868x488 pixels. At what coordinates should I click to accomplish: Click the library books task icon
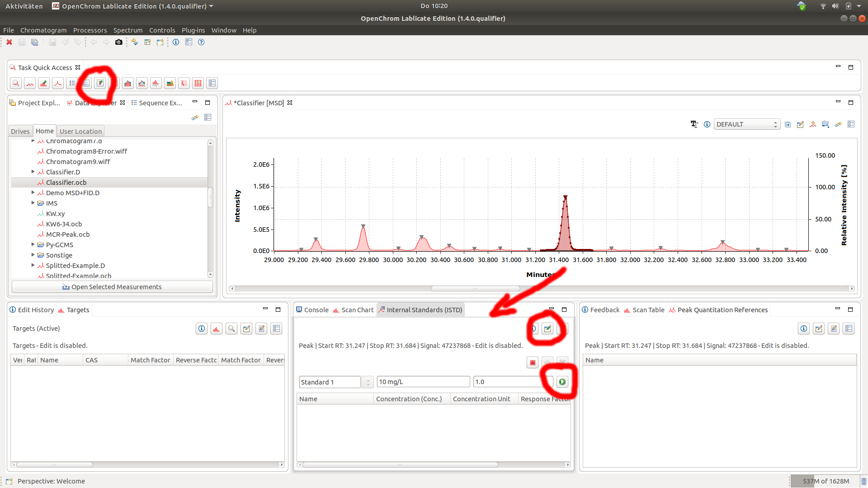(170, 83)
